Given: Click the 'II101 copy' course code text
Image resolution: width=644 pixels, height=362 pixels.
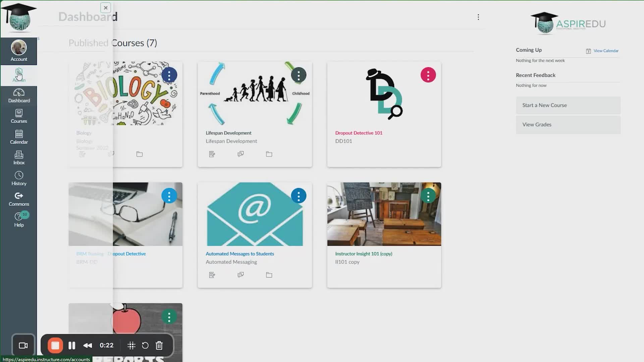Looking at the screenshot, I should 347,262.
